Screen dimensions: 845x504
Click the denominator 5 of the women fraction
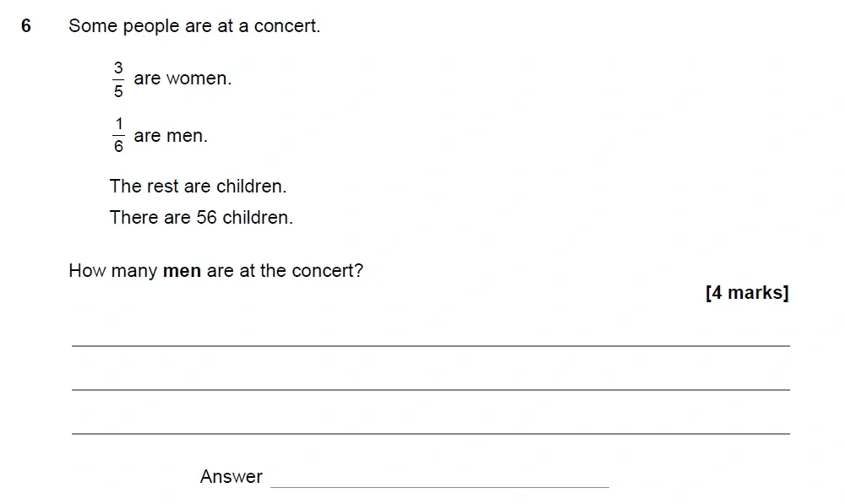(118, 91)
